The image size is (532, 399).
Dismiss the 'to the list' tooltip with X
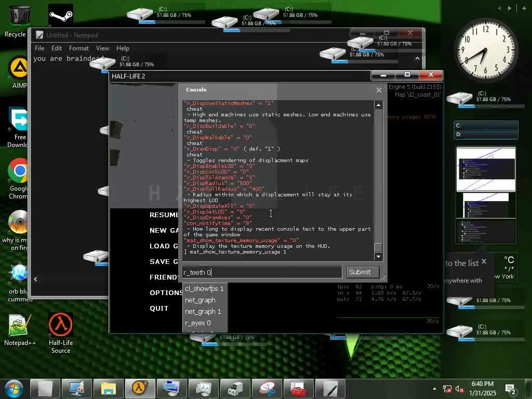(484, 261)
